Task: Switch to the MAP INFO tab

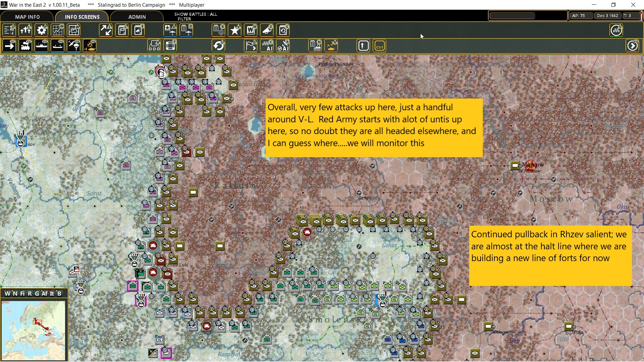Action: (27, 17)
